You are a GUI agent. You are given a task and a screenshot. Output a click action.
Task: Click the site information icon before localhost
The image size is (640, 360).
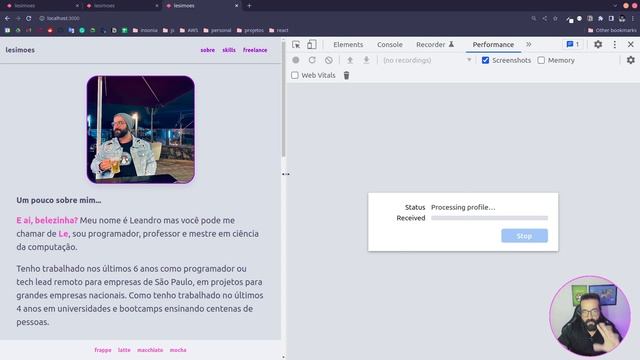[x=42, y=18]
